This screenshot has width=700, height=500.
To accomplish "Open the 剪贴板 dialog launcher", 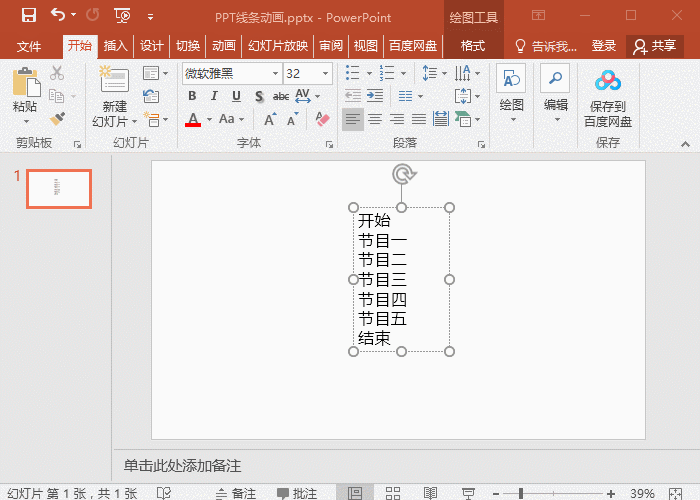I will click(77, 144).
